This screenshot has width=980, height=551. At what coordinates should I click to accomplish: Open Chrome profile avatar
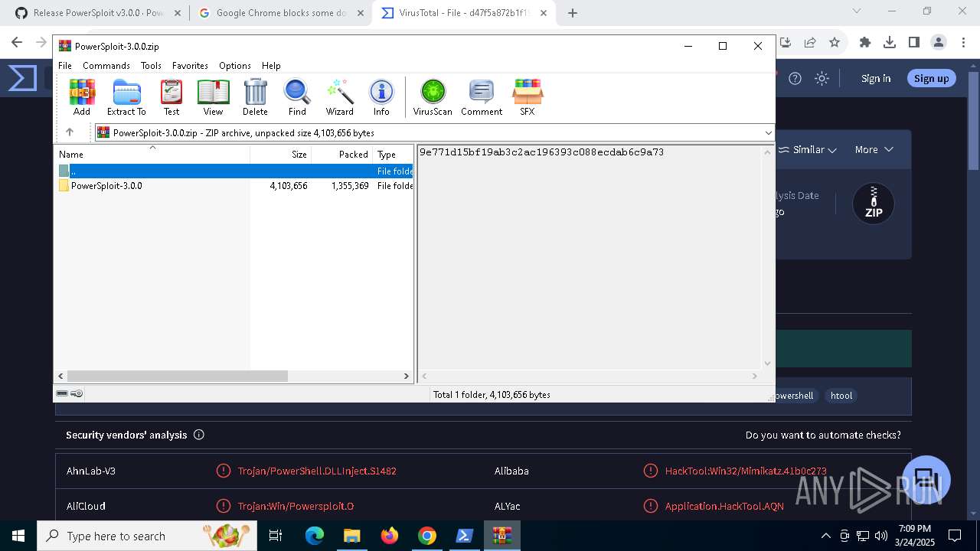point(939,43)
